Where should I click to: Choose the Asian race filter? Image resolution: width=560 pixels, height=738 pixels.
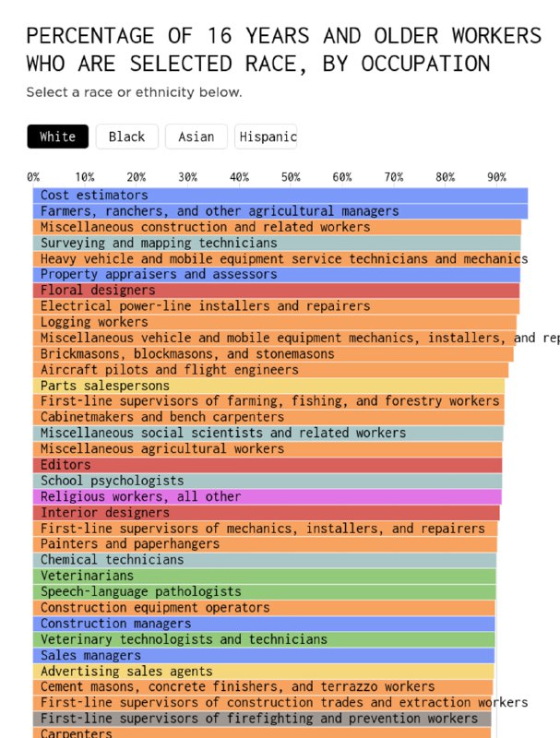point(196,137)
